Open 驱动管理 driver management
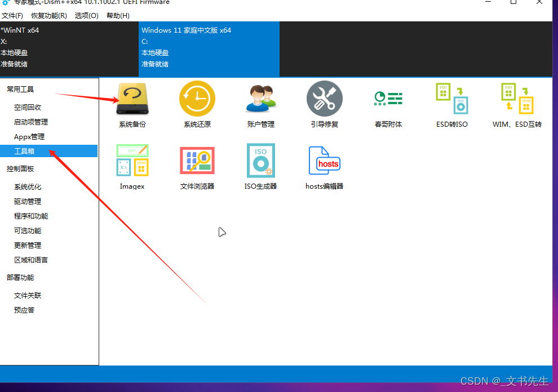 (x=28, y=201)
